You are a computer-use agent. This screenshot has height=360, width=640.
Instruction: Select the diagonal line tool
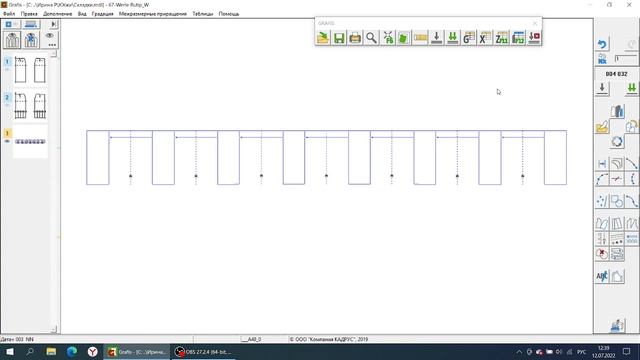click(x=632, y=164)
